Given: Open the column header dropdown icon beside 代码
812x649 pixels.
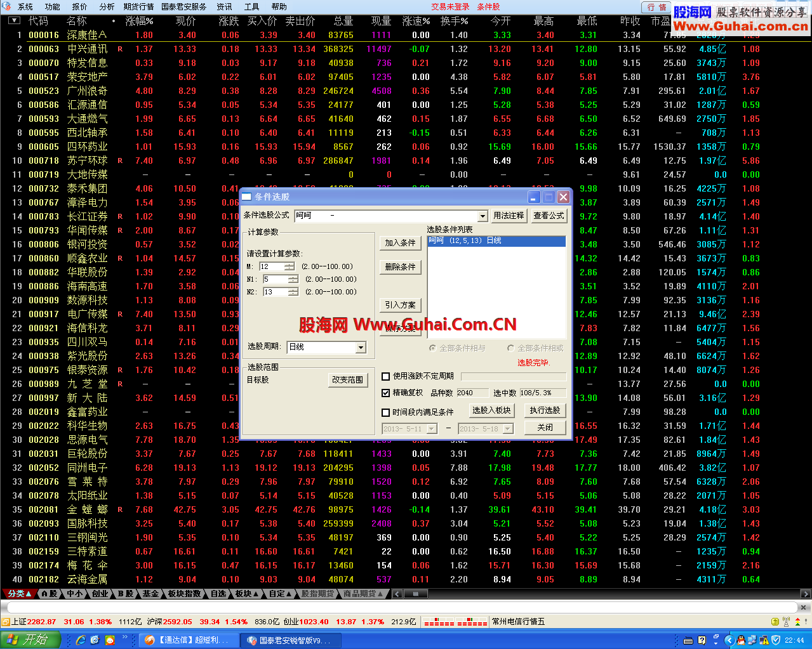Looking at the screenshot, I should click(15, 20).
